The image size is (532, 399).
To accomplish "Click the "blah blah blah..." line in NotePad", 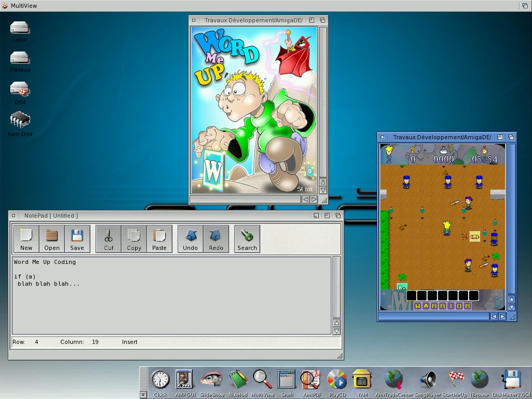I will click(48, 284).
